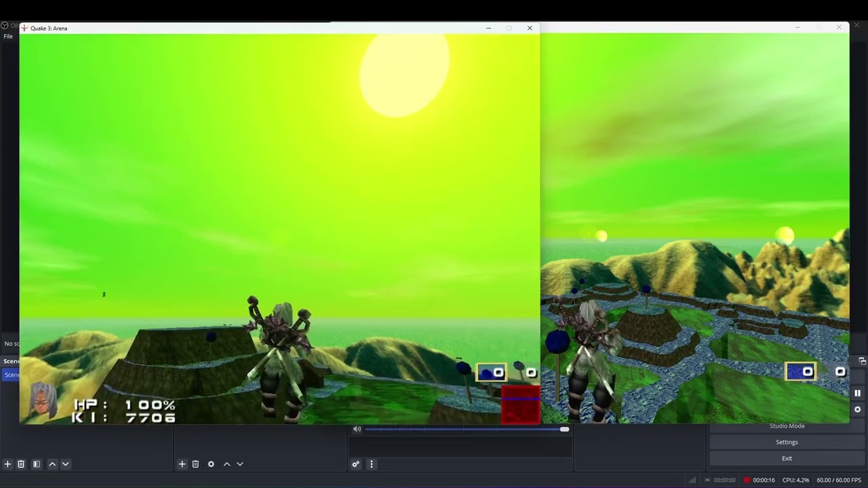This screenshot has height=488, width=868.
Task: Close the second game window on the right
Action: coord(839,28)
